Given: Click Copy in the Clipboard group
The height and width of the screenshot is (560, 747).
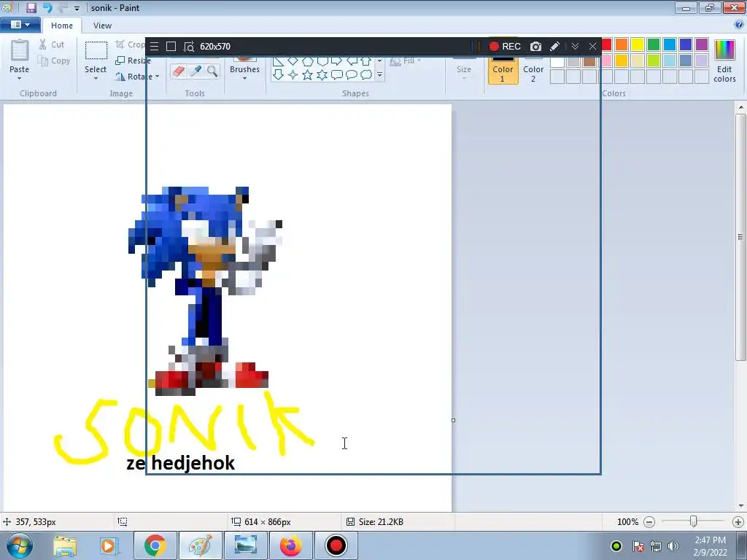Looking at the screenshot, I should [x=54, y=61].
